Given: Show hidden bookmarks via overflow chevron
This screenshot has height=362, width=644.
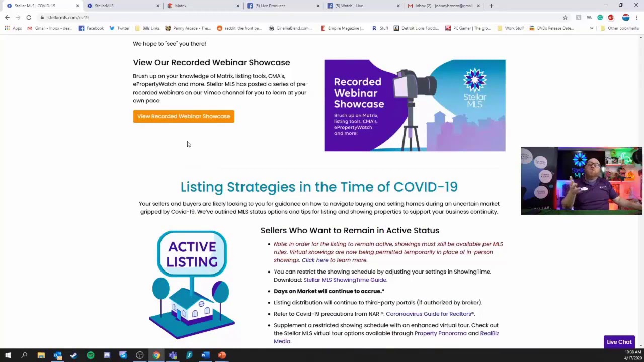Looking at the screenshot, I should tap(592, 28).
